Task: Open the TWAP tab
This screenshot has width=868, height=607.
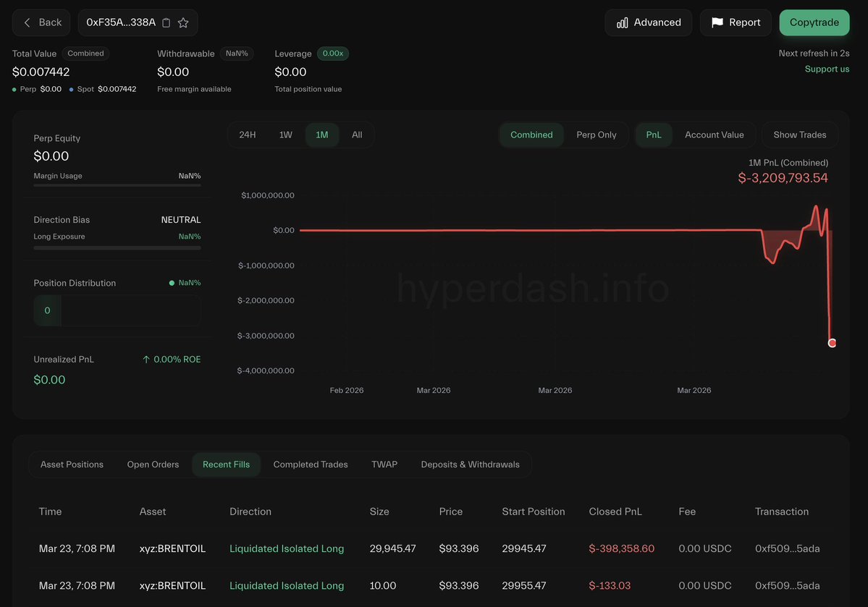Action: pos(384,464)
